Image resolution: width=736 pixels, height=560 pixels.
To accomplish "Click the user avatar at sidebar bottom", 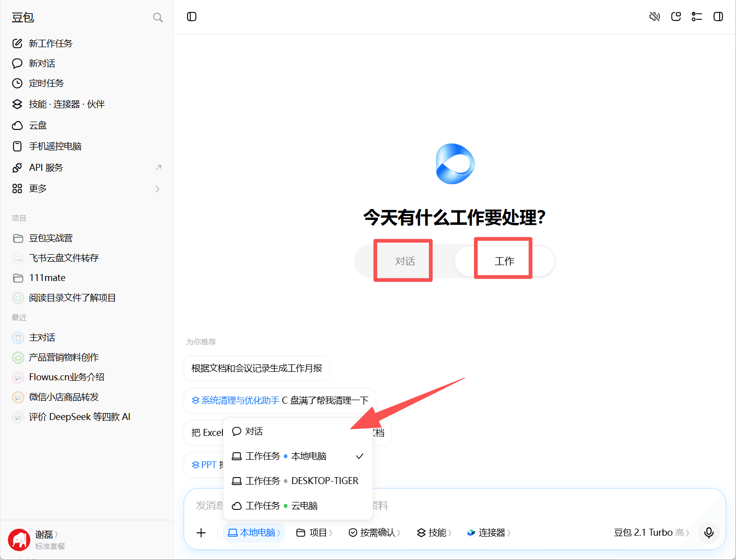I will pyautogui.click(x=19, y=540).
